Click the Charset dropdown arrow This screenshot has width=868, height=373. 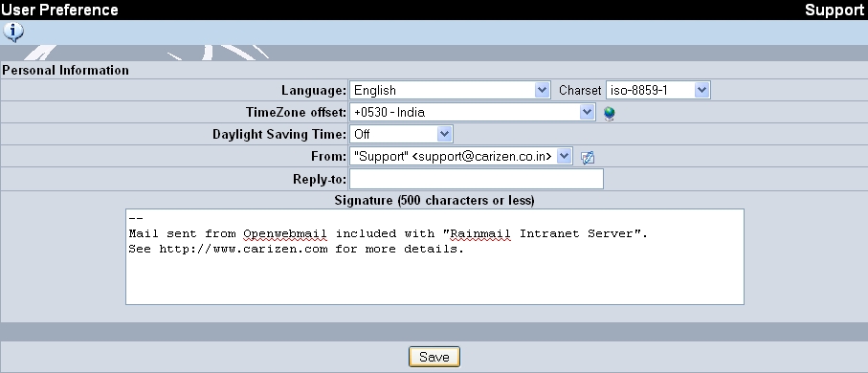pyautogui.click(x=701, y=90)
